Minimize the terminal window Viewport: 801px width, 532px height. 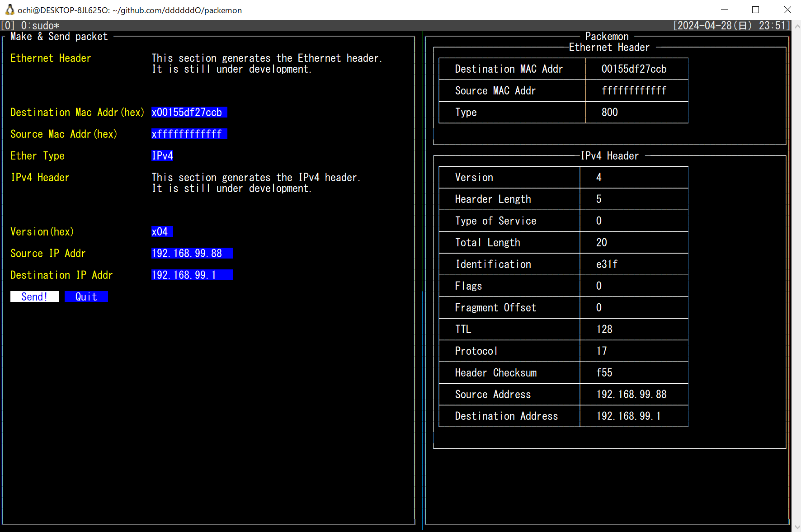point(724,9)
